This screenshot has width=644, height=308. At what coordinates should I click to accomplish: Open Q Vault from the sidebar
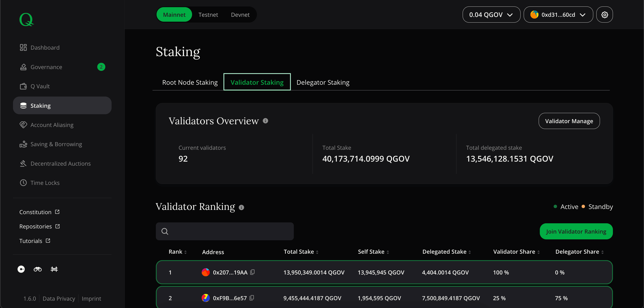pyautogui.click(x=40, y=86)
